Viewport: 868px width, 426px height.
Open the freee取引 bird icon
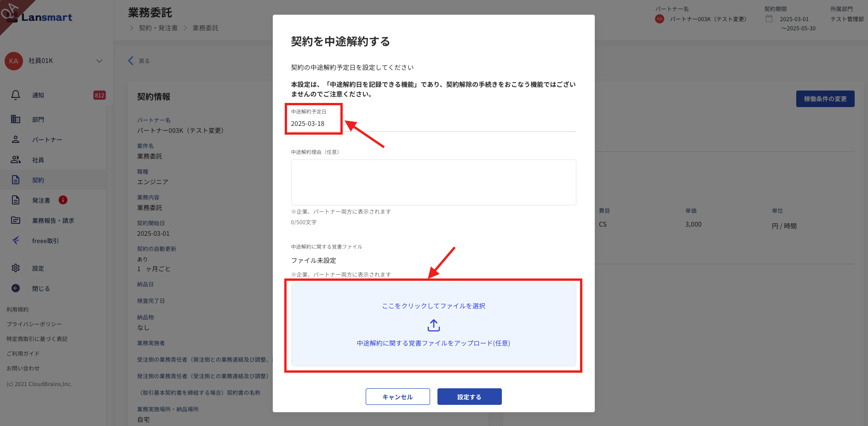point(16,240)
